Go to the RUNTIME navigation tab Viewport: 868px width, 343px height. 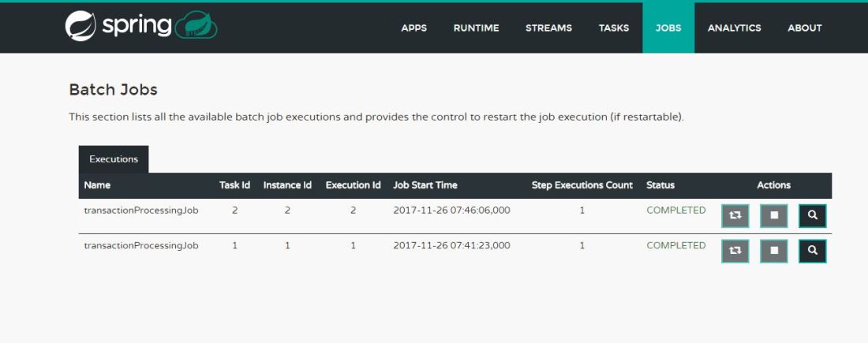(x=476, y=28)
